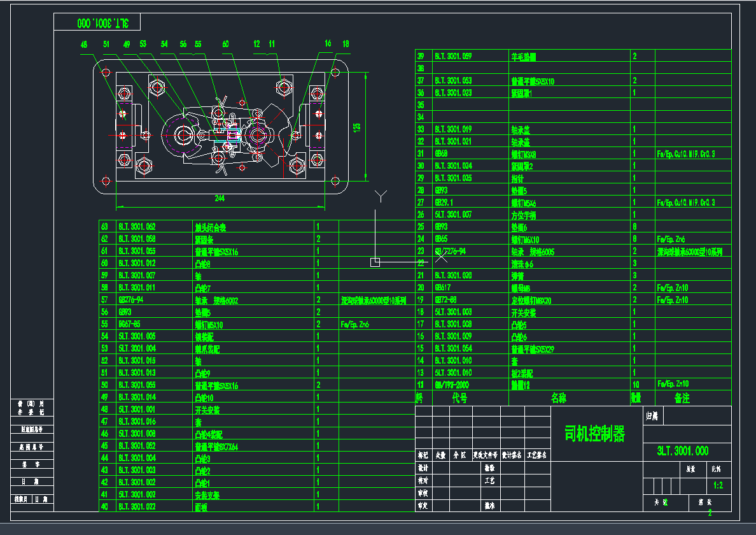Screen dimensions: 756x535
Task: Select row 26 code 5LT.3001.007
Action: (453, 215)
